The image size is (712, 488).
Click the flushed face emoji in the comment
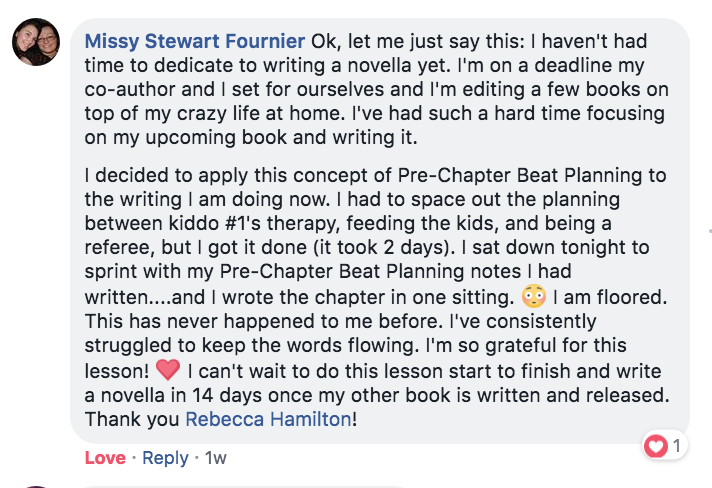[x=534, y=296]
